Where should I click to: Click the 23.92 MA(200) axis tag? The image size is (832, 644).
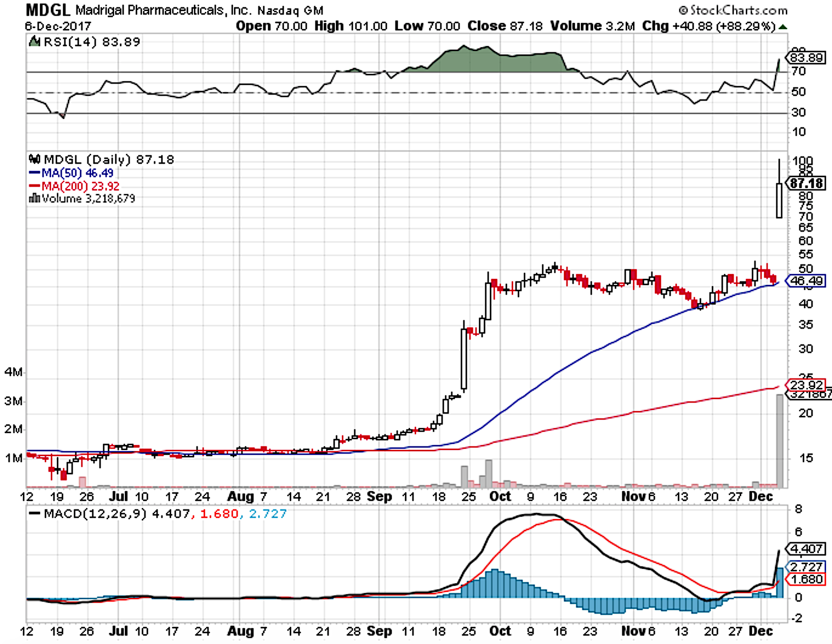point(806,385)
